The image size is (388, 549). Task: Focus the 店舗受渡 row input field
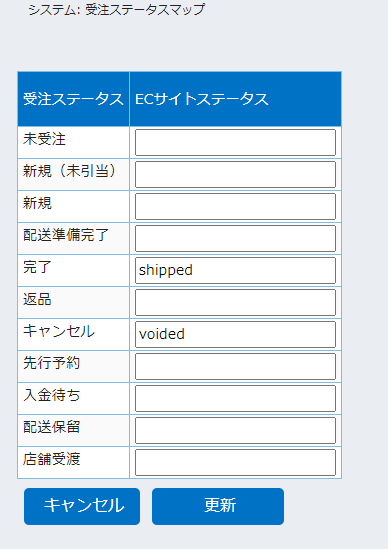tap(235, 463)
